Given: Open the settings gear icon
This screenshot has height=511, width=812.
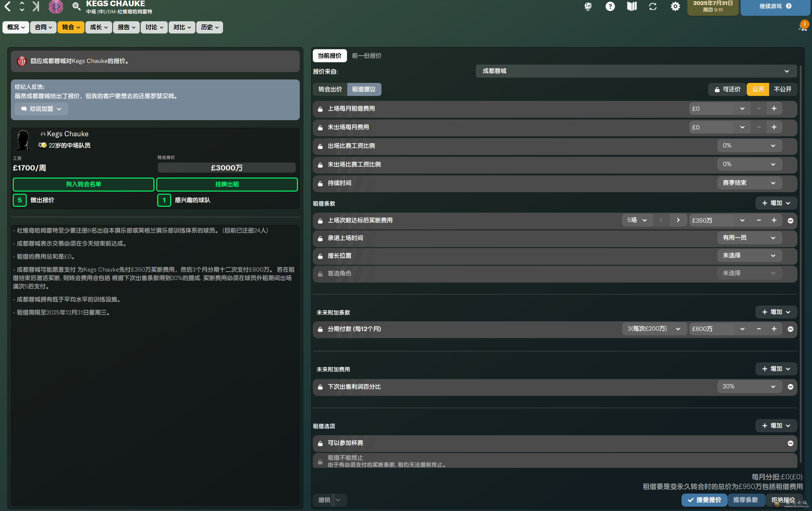Looking at the screenshot, I should click(x=675, y=7).
